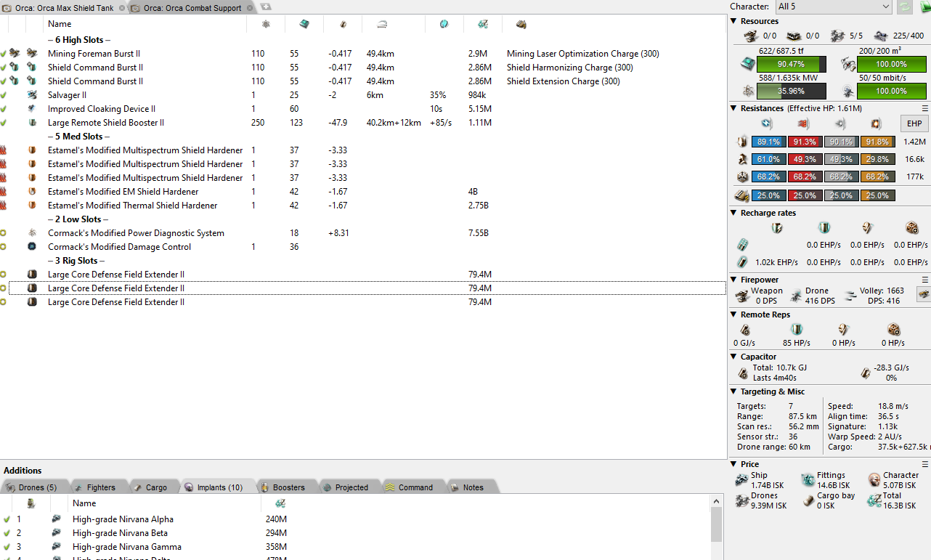The width and height of the screenshot is (931, 560).
Task: Switch to Orca Max Shield Tank tab
Action: point(64,8)
